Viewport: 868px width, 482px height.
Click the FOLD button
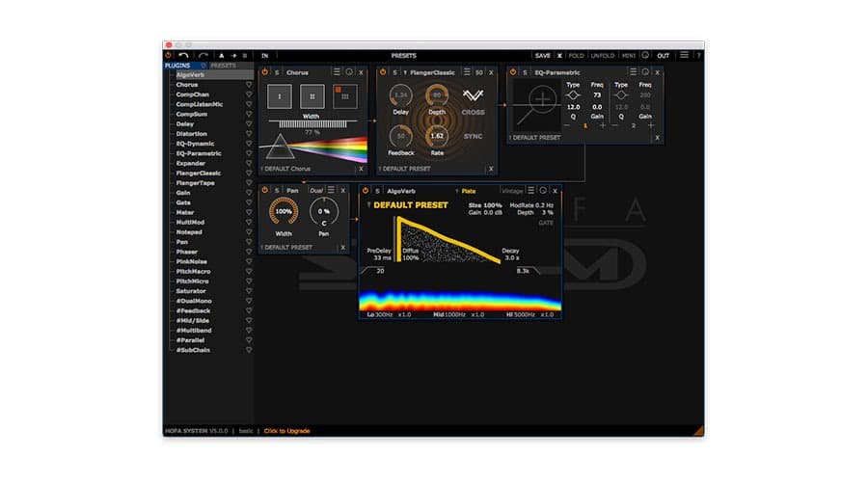[x=577, y=55]
